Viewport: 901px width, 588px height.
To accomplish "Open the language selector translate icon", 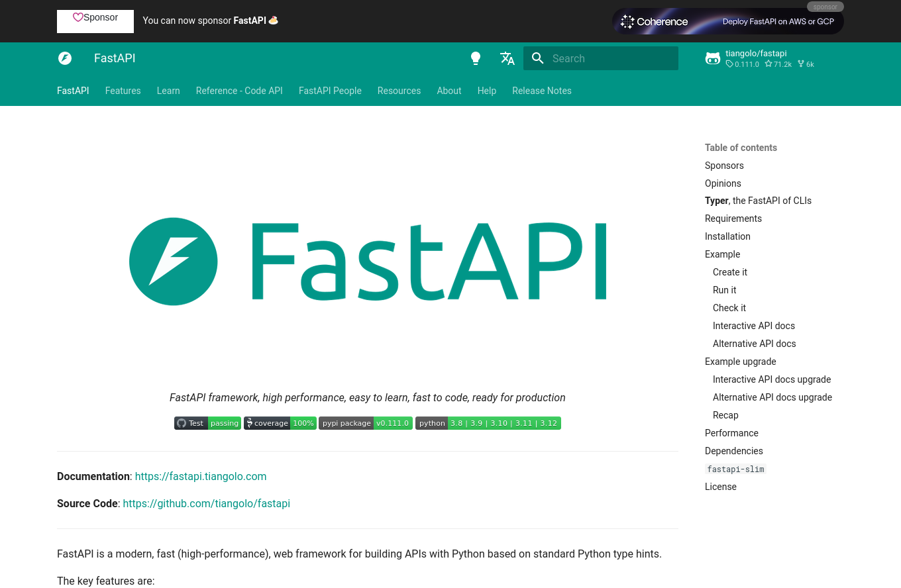I will [507, 58].
